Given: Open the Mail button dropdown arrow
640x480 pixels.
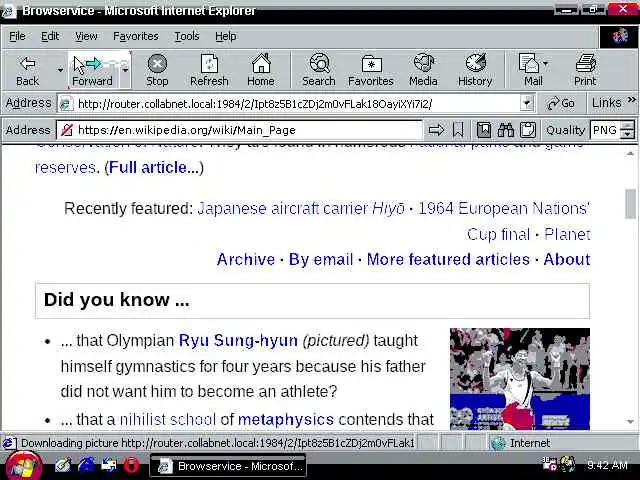Looking at the screenshot, I should click(546, 64).
